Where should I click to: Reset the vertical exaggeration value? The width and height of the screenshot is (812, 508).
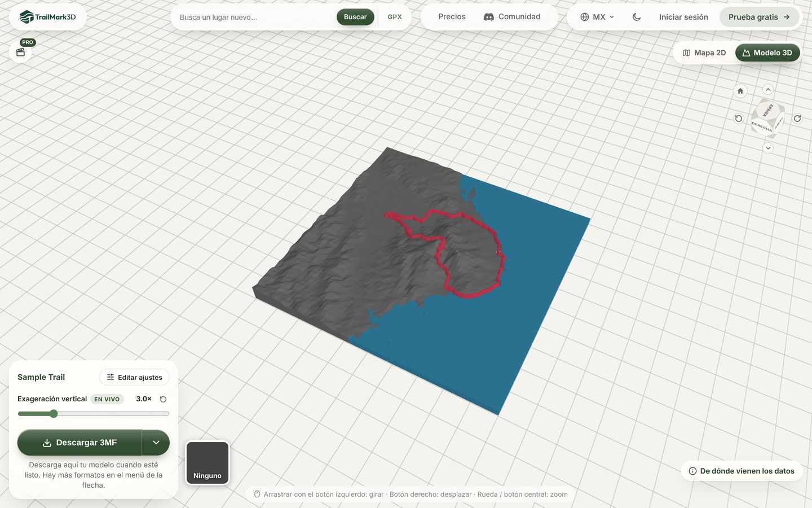click(163, 399)
